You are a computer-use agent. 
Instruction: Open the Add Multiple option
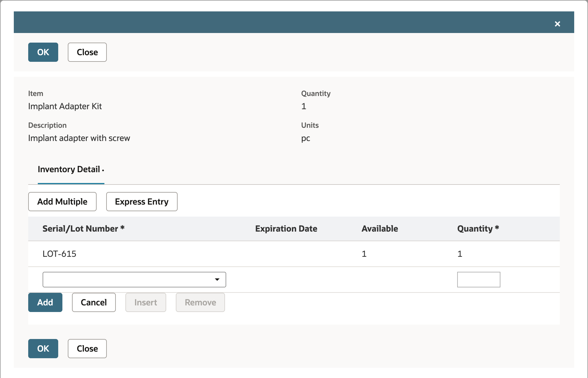pyautogui.click(x=62, y=202)
